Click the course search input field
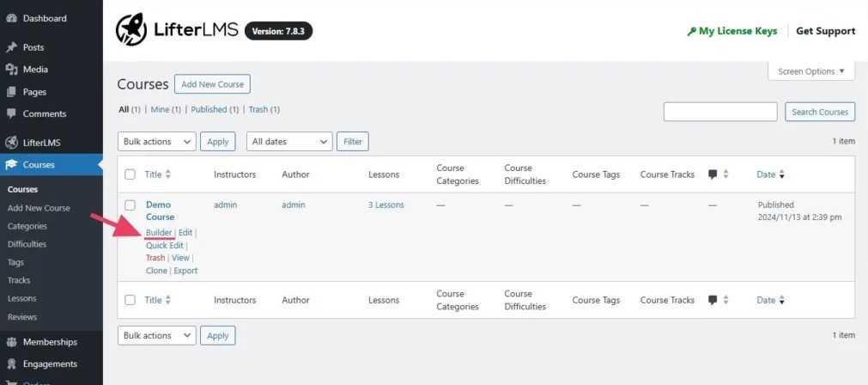This screenshot has height=385, width=868. point(720,112)
